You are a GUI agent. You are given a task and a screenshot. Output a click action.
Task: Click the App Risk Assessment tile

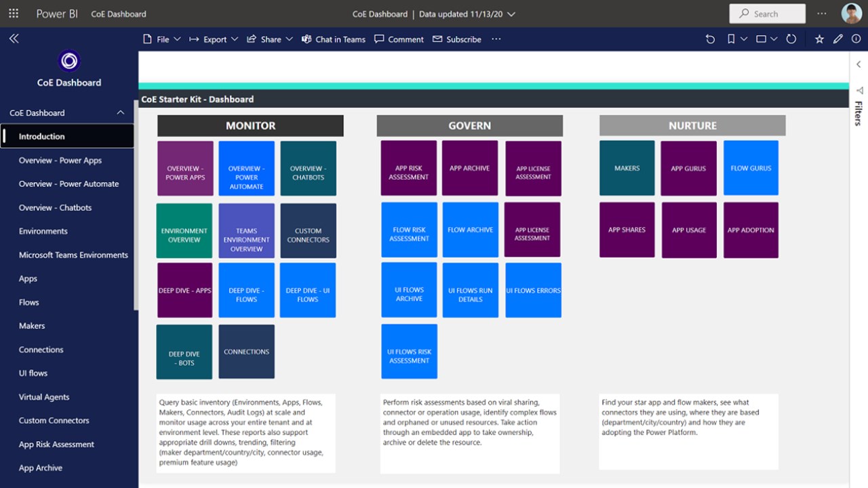(409, 168)
